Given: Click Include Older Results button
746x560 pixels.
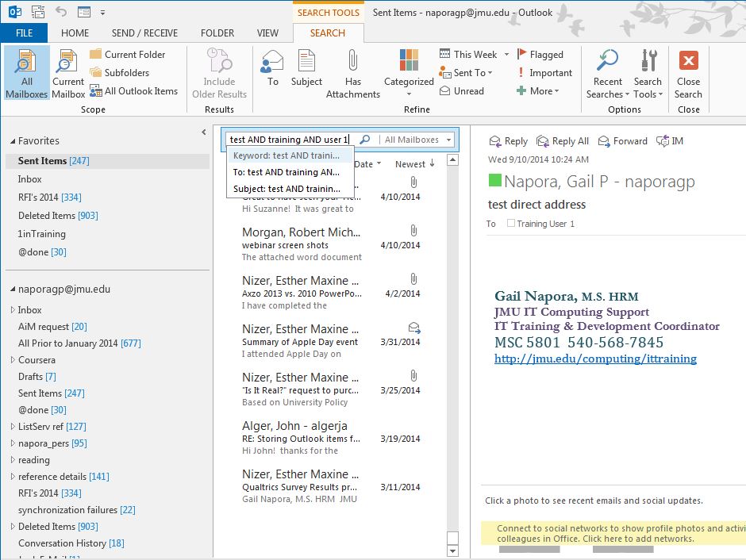Looking at the screenshot, I should click(x=219, y=73).
